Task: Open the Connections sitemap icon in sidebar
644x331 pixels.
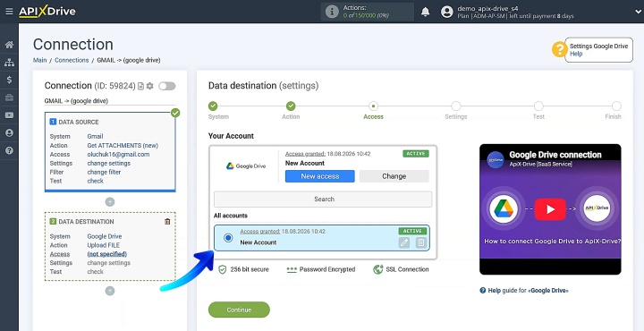Action: point(9,63)
